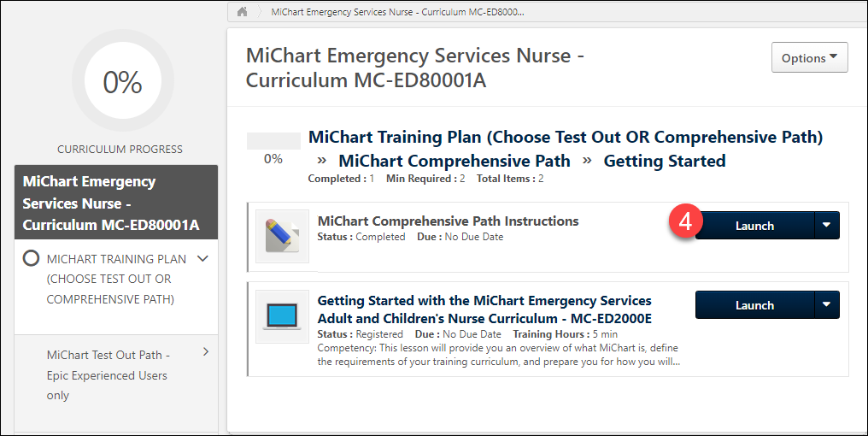868x436 pixels.
Task: Select MiChart Test Out Path sidebar item
Action: (107, 375)
